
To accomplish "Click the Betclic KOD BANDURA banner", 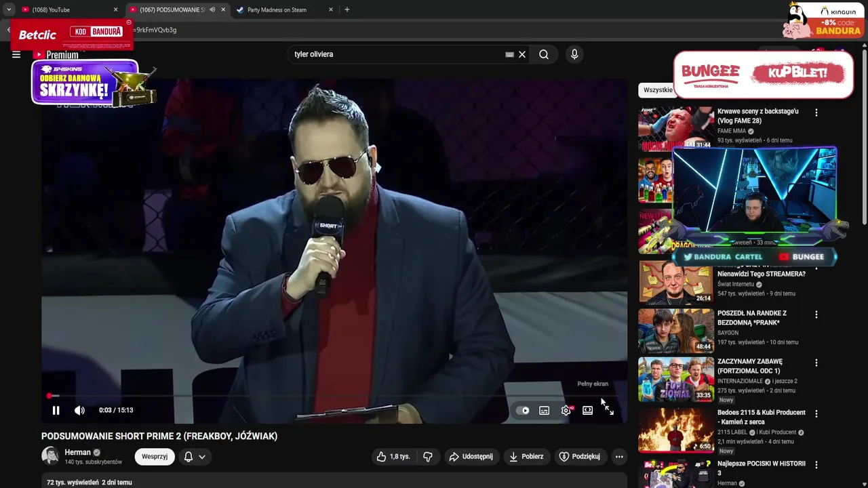I will 71,34.
